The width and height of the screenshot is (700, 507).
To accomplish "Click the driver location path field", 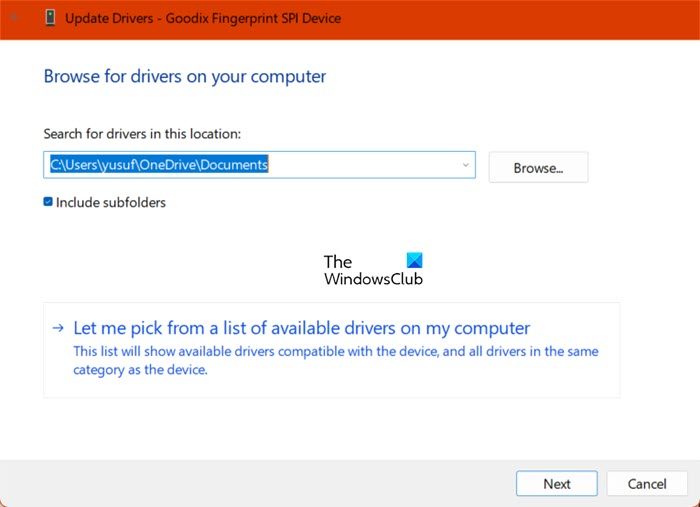I will coord(259,165).
